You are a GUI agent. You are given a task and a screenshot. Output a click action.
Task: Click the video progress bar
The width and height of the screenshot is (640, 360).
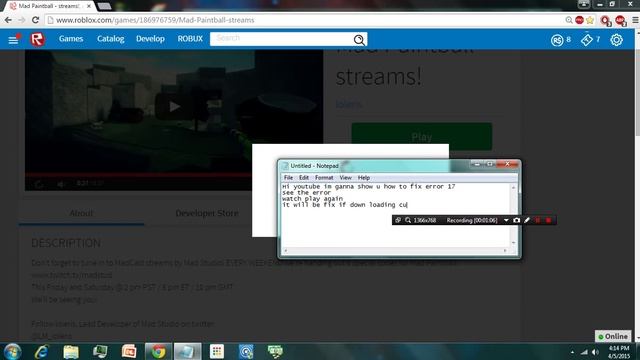tap(138, 175)
